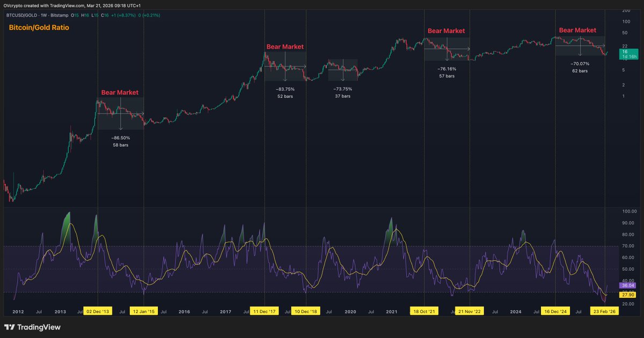Select the 10 Dec '18 date marker
The height and width of the screenshot is (338, 644).
[305, 311]
